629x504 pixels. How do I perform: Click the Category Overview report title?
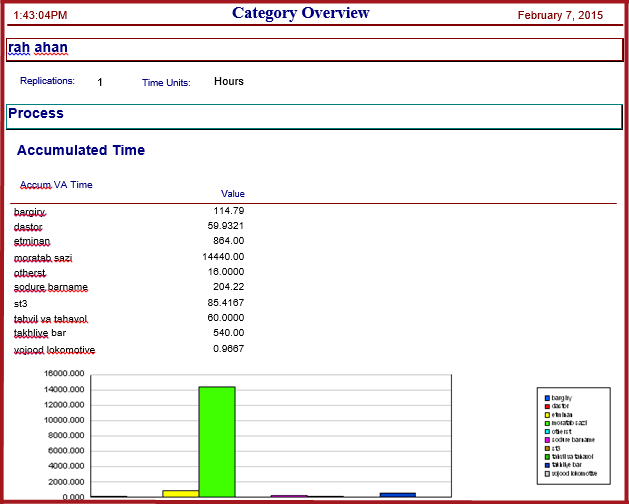click(x=300, y=13)
